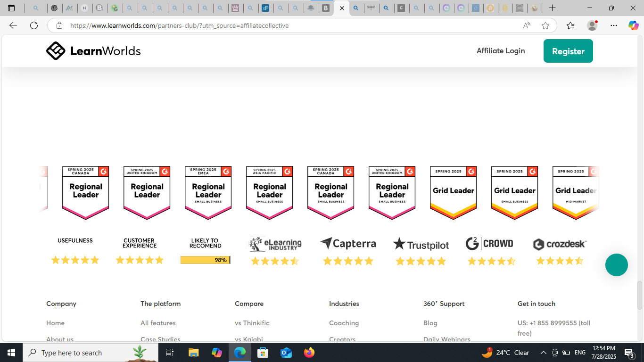Open the Coaching industry link
This screenshot has height=362, width=644.
coord(344,323)
